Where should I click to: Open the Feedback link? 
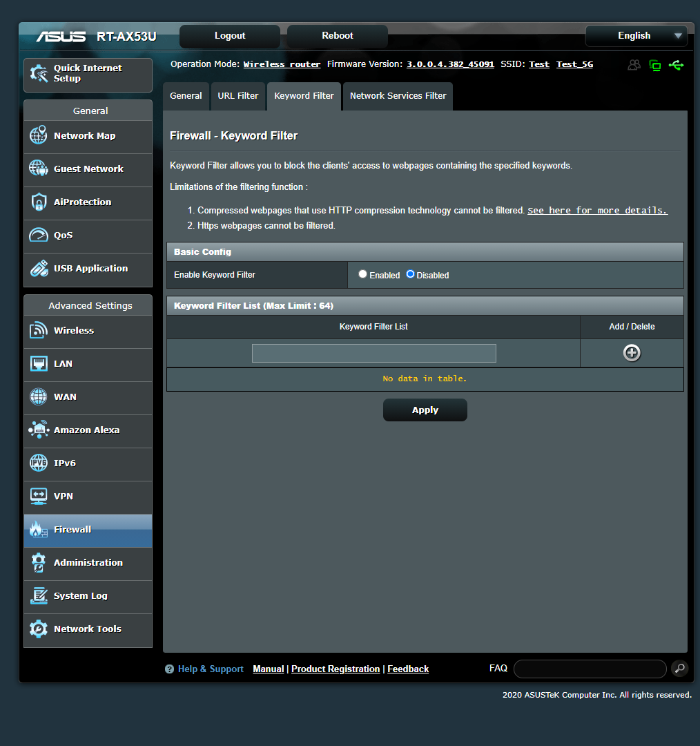(x=408, y=669)
